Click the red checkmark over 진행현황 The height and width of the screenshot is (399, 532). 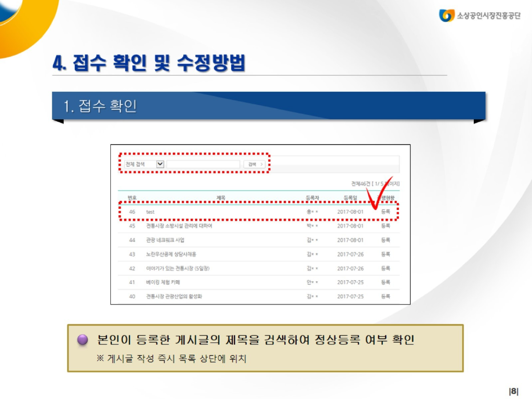[x=379, y=195]
